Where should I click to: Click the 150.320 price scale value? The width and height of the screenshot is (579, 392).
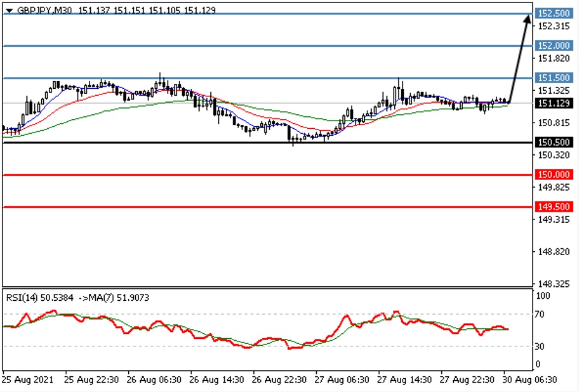[554, 155]
